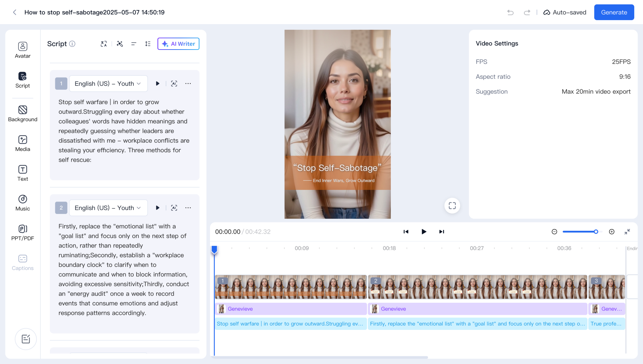The width and height of the screenshot is (643, 364).
Task: Open the Avatar panel in sidebar
Action: (22, 50)
